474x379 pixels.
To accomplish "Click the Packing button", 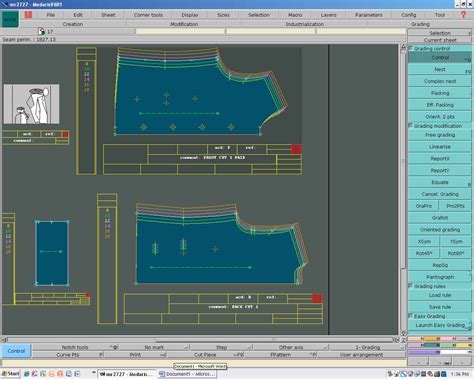I will coord(440,93).
